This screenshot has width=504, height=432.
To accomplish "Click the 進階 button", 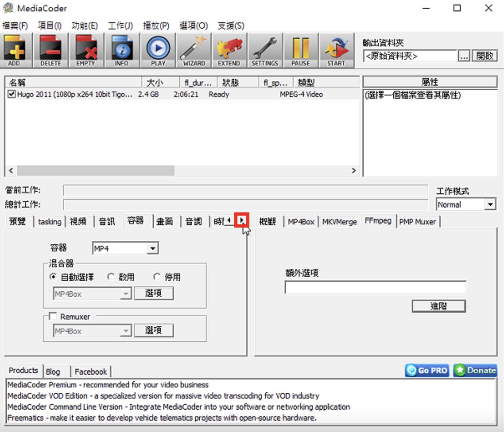I will (438, 306).
